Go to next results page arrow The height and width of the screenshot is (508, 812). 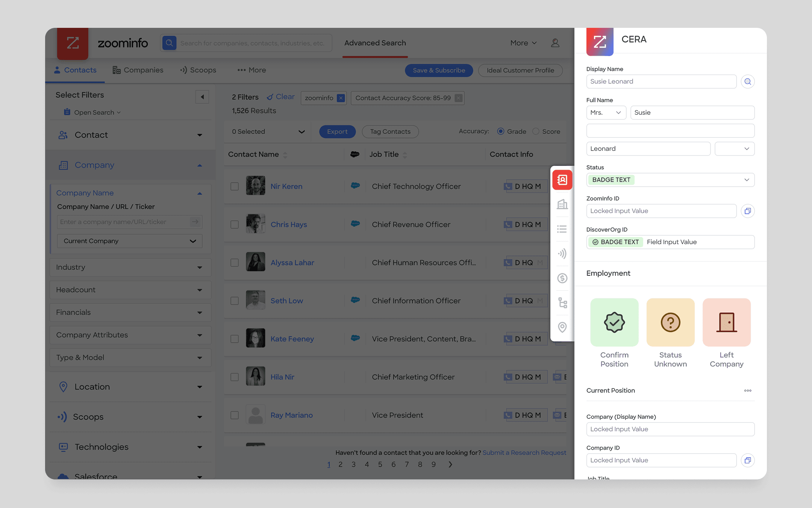coord(450,465)
